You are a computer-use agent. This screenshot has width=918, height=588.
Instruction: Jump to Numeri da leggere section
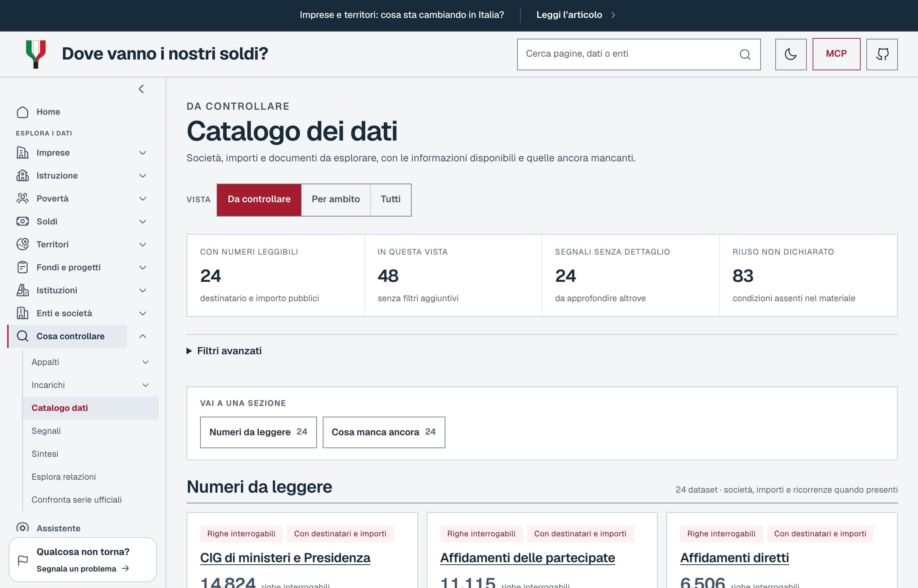pyautogui.click(x=259, y=432)
